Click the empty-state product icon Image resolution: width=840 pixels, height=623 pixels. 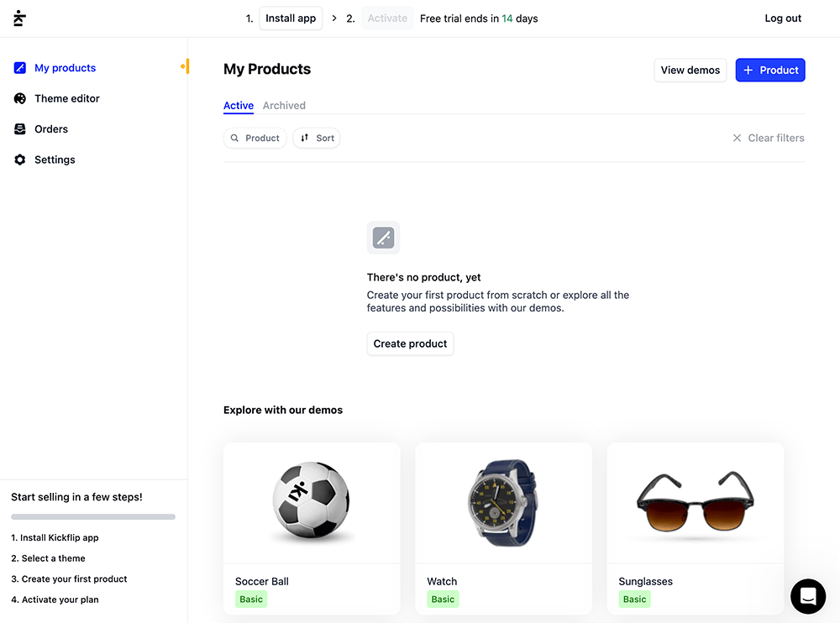tap(383, 238)
